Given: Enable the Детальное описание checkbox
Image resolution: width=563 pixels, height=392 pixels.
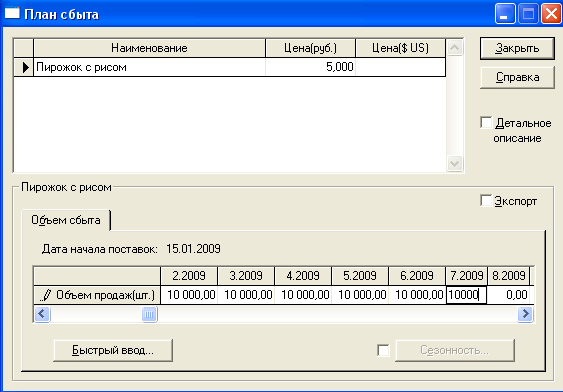Looking at the screenshot, I should click(486, 122).
